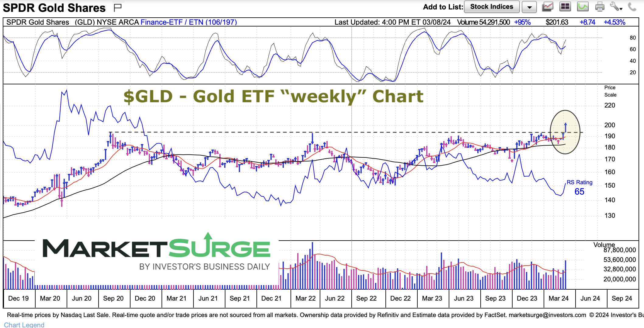The width and height of the screenshot is (644, 328).
Task: Select the Sep 22 date on the timeline
Action: point(367,298)
